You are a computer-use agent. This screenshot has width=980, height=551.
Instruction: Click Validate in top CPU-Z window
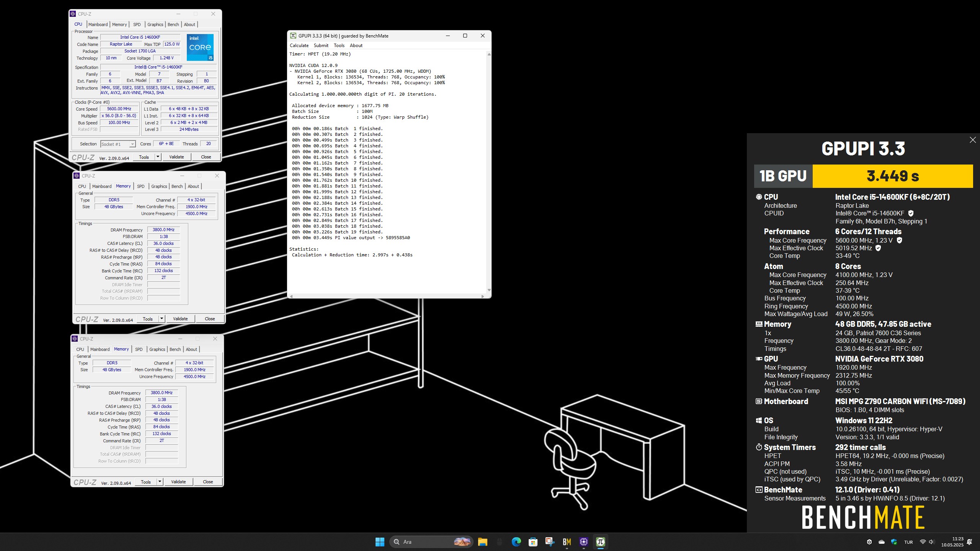click(176, 157)
